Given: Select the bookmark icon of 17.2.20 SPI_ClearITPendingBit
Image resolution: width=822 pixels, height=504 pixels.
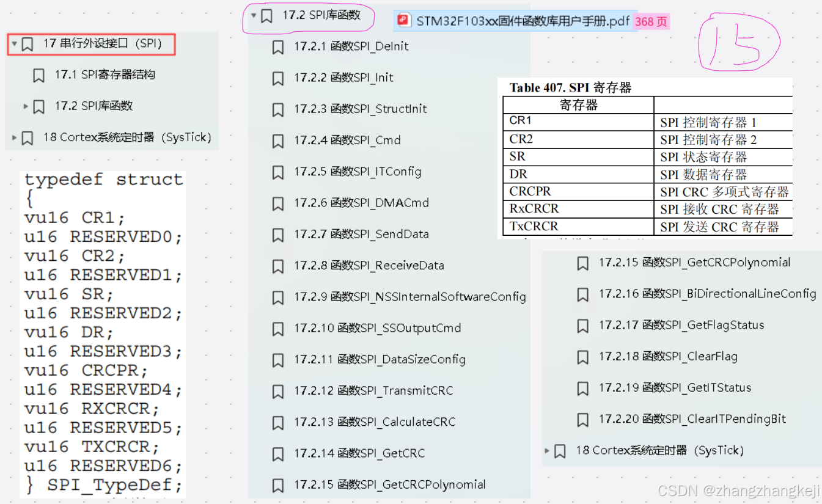Looking at the screenshot, I should tap(583, 420).
